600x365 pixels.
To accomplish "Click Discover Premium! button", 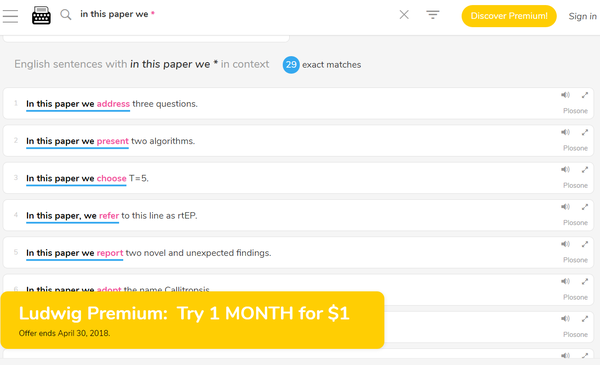I will pyautogui.click(x=509, y=16).
